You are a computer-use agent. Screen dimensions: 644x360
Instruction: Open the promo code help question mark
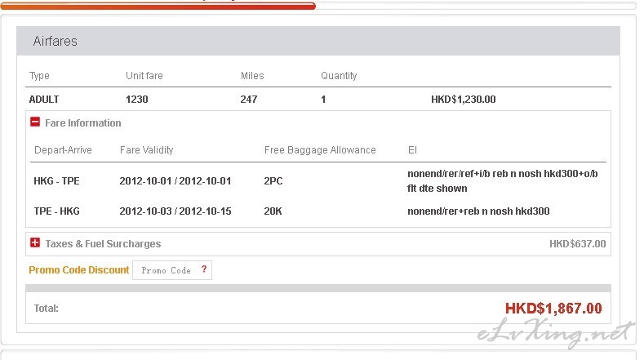click(204, 269)
